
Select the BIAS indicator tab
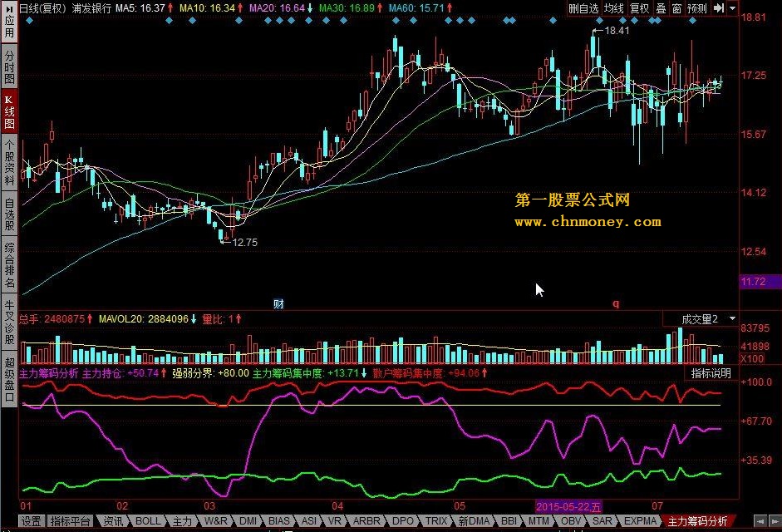click(278, 521)
